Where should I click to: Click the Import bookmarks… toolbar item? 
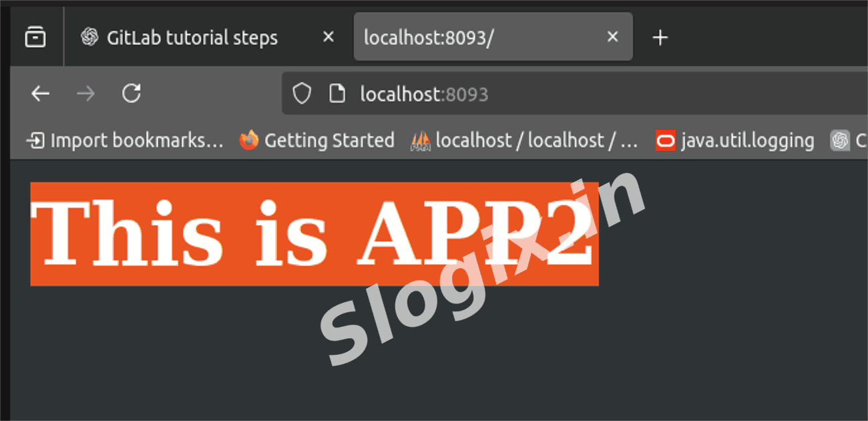point(125,140)
